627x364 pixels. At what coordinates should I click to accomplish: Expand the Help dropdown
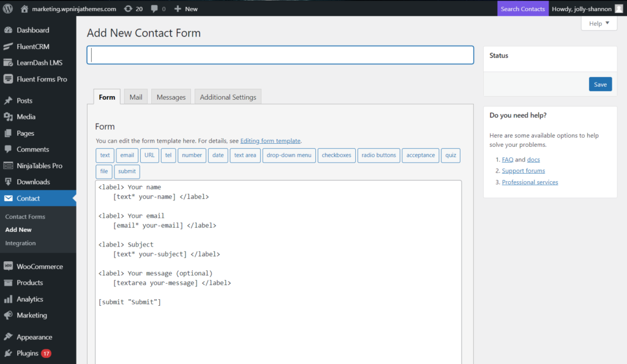598,23
